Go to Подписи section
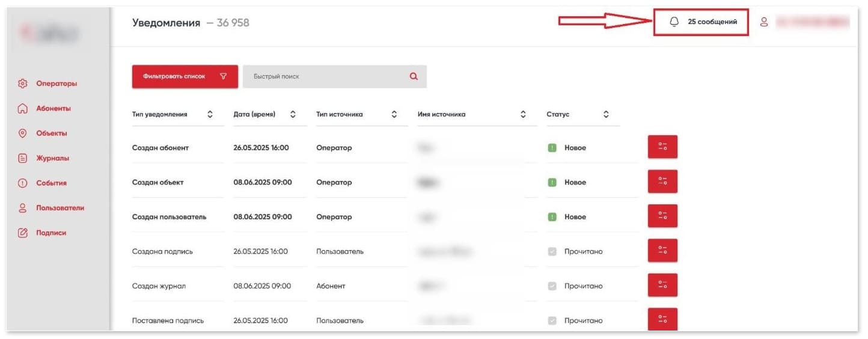Image resolution: width=868 pixels, height=339 pixels. click(x=51, y=233)
